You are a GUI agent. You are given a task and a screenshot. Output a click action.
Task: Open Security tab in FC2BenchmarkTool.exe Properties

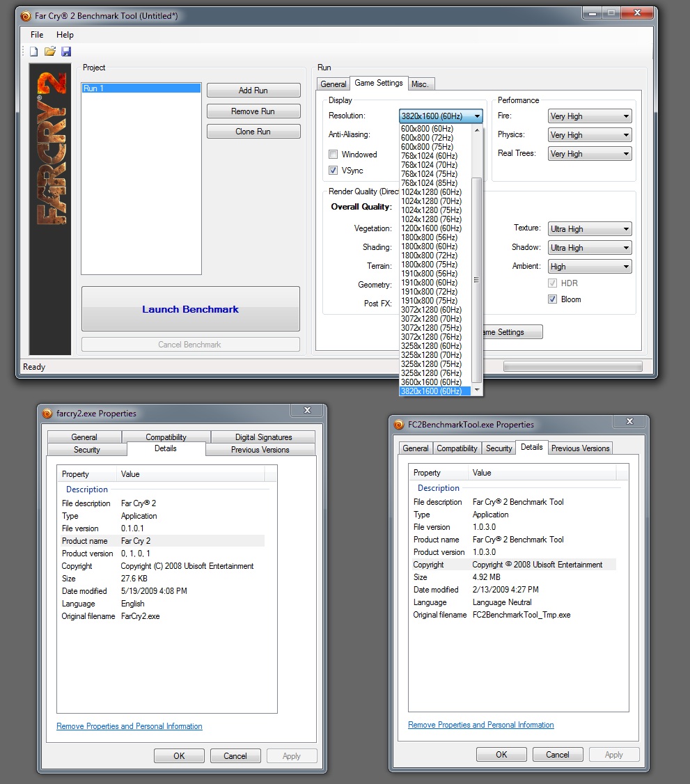pos(499,448)
